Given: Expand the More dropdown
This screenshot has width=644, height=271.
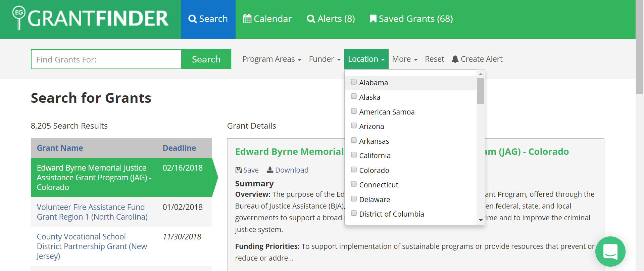Looking at the screenshot, I should click(x=405, y=59).
